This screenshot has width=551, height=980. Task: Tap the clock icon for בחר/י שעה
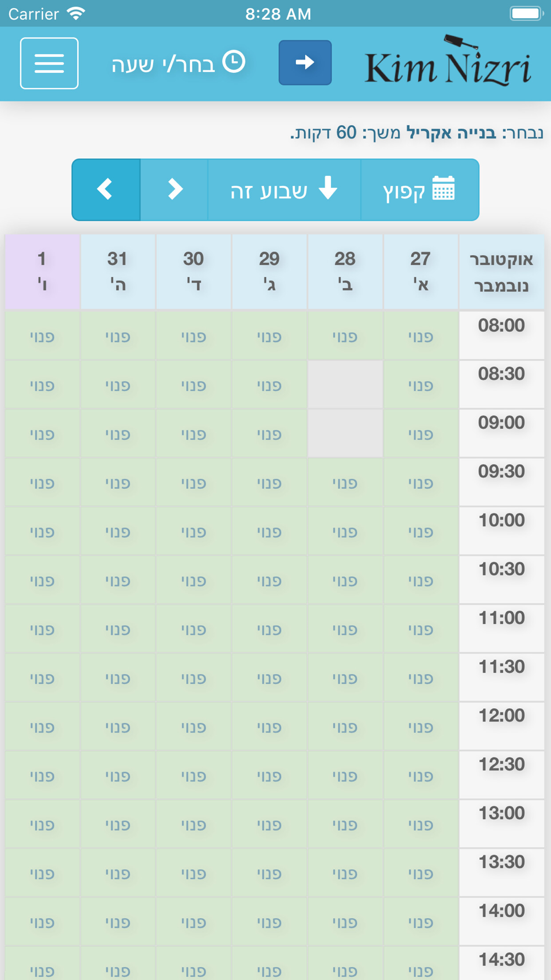[234, 62]
